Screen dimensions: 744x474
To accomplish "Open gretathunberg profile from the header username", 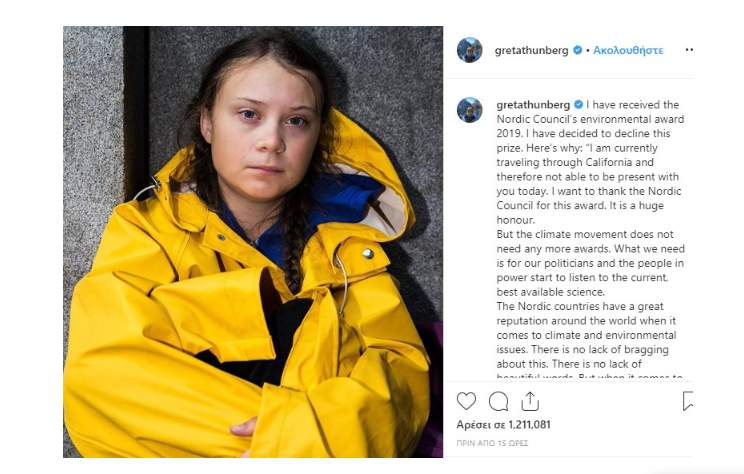I will (531, 50).
